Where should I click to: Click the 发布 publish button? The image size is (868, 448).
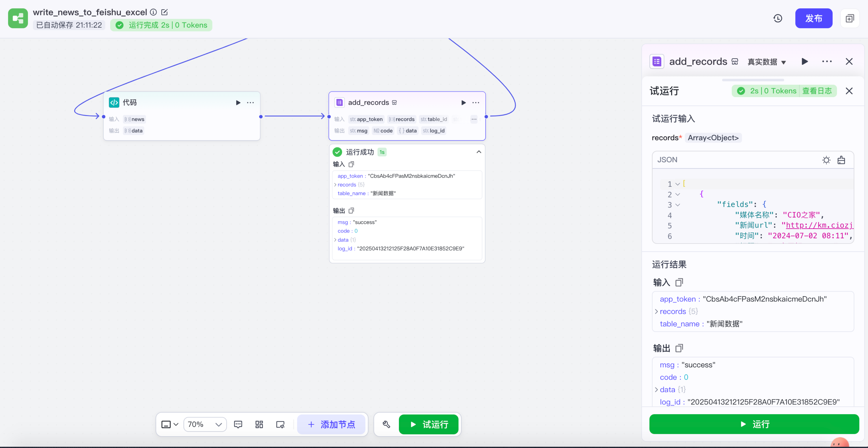point(813,18)
